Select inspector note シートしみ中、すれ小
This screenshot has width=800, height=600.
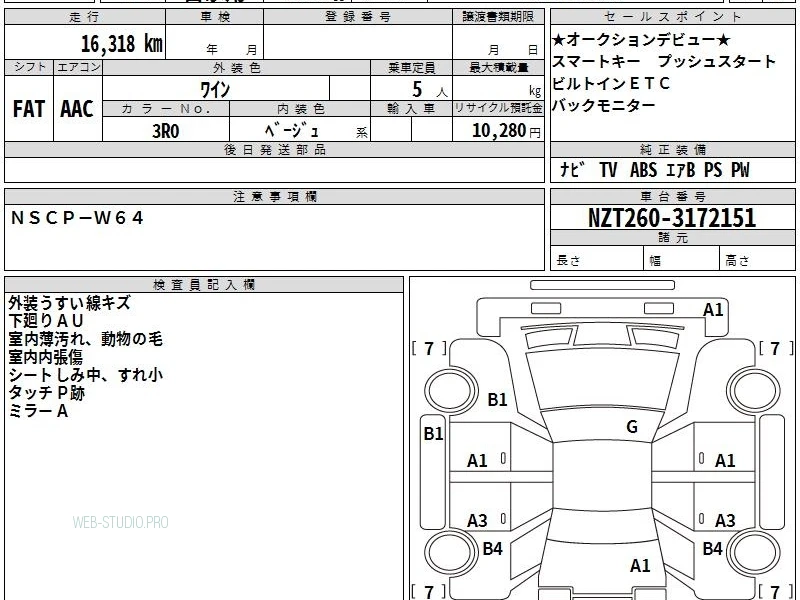pyautogui.click(x=86, y=375)
